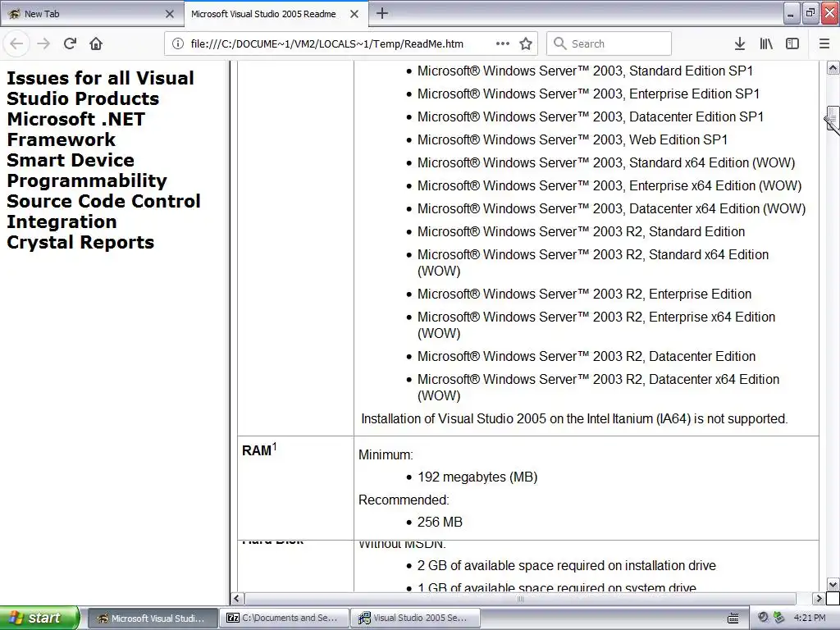Select the Microsoft Visual Studio 2005 Readme tab

(x=276, y=14)
